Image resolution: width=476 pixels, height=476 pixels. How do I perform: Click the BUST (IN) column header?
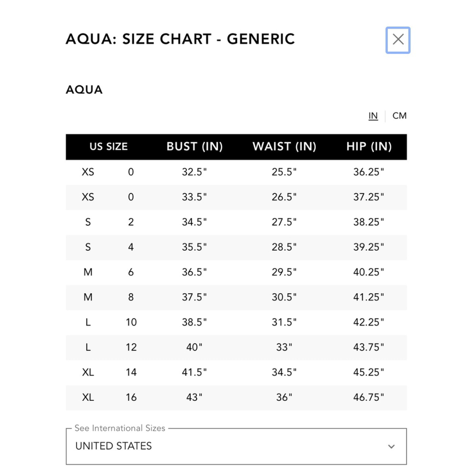coord(195,147)
